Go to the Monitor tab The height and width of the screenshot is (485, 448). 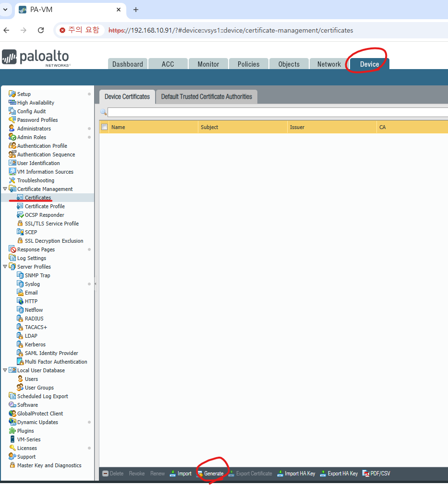coord(208,64)
